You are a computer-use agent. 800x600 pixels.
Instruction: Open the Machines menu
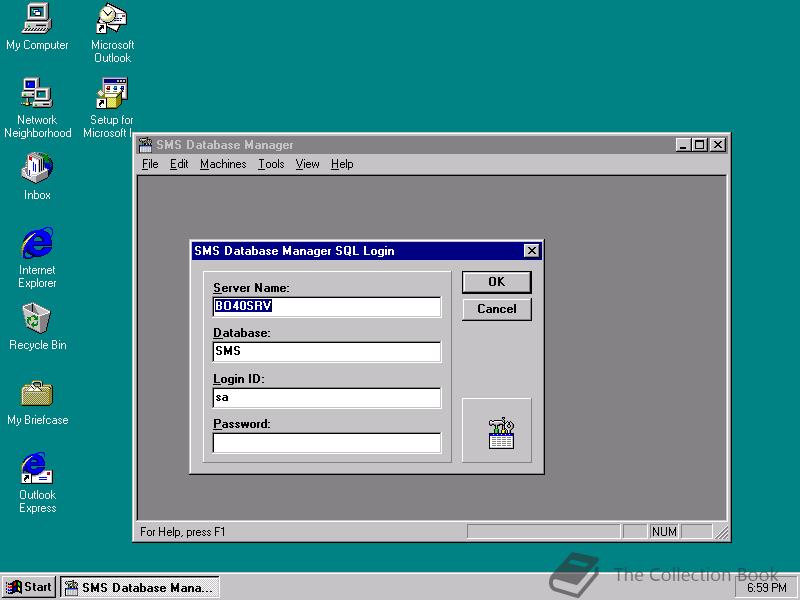tap(223, 164)
